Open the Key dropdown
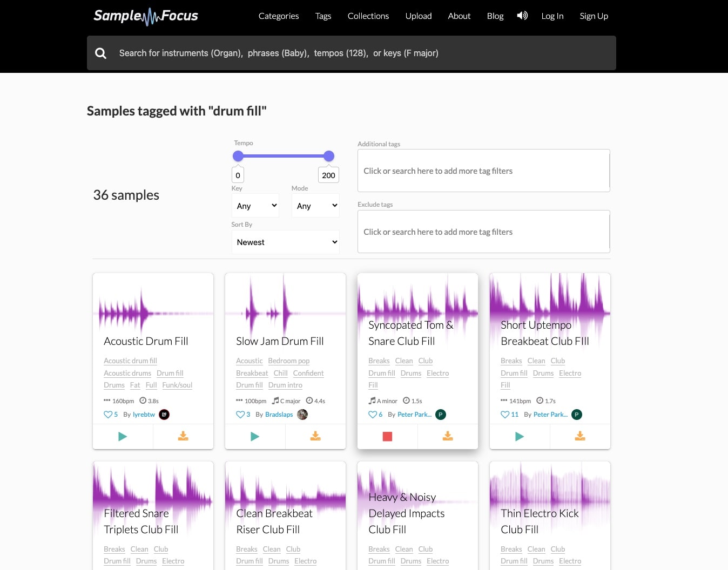 click(x=255, y=206)
